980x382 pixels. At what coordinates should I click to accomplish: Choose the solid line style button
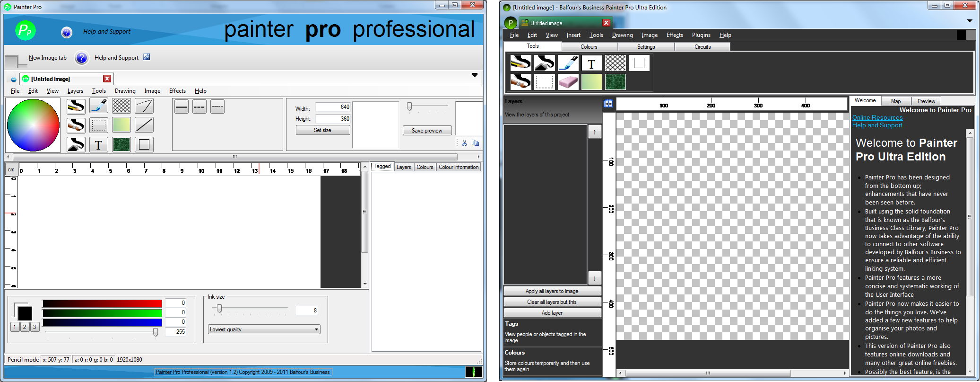182,107
